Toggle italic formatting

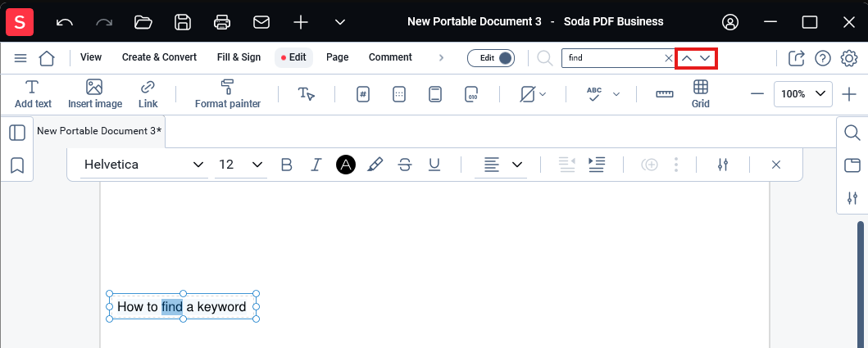tap(316, 165)
